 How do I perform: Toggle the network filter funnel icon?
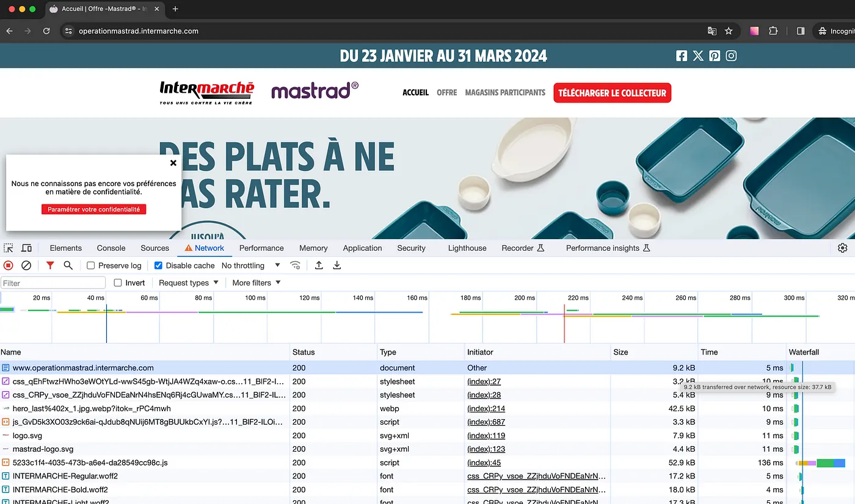click(x=50, y=265)
